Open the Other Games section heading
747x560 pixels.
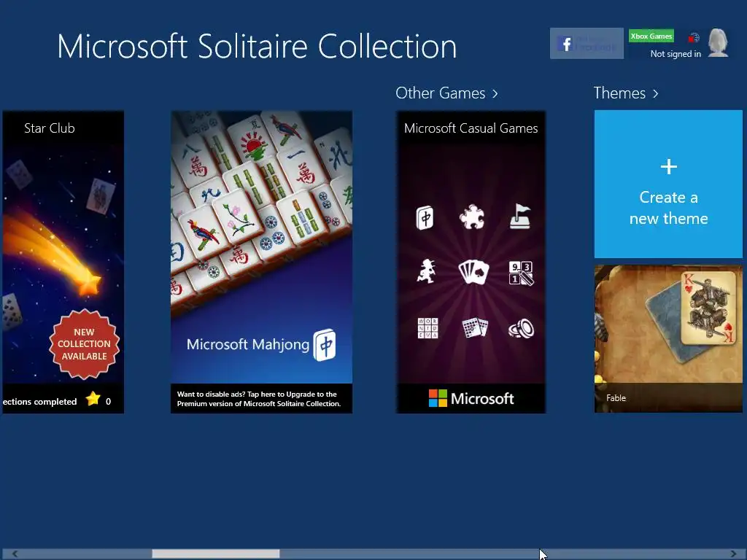click(x=440, y=93)
